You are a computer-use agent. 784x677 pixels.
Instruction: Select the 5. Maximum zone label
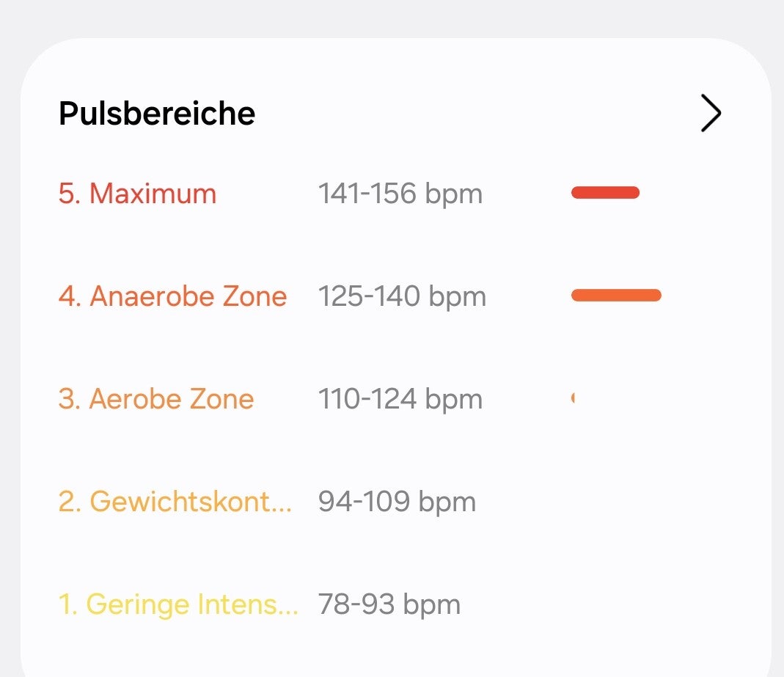pos(137,194)
